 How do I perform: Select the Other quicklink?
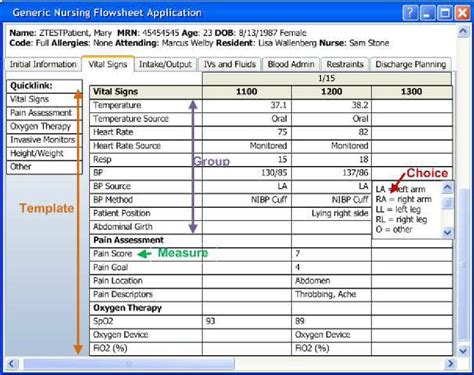tap(44, 167)
